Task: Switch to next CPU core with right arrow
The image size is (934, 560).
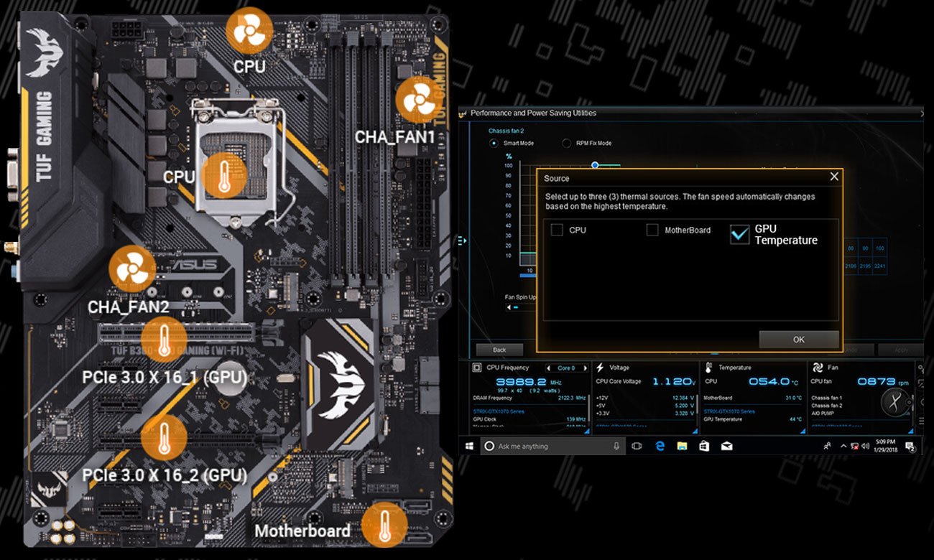Action: coord(585,368)
